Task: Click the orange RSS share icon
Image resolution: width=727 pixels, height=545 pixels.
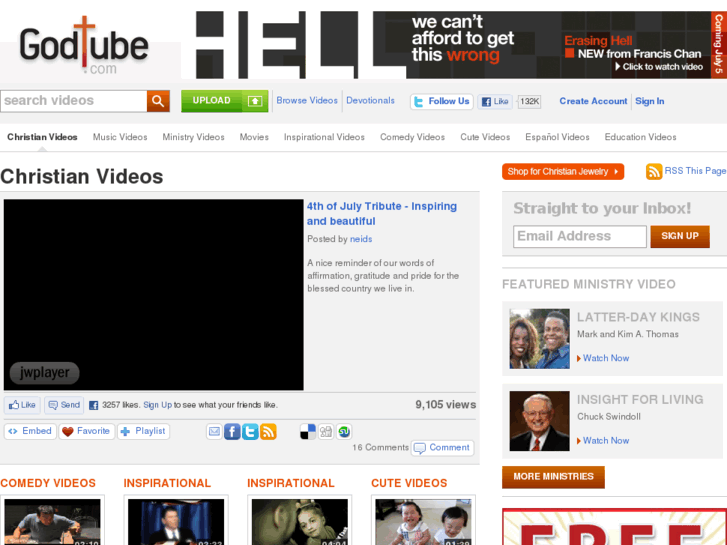Action: click(268, 432)
